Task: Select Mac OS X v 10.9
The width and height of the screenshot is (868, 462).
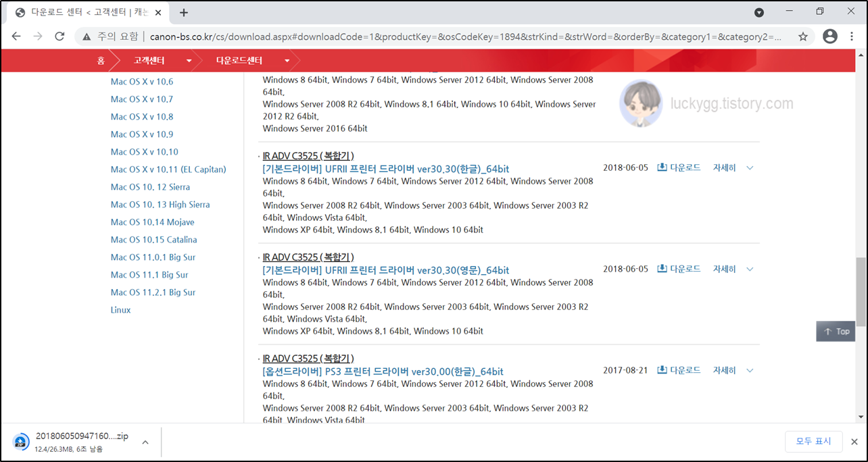Action: click(x=142, y=134)
